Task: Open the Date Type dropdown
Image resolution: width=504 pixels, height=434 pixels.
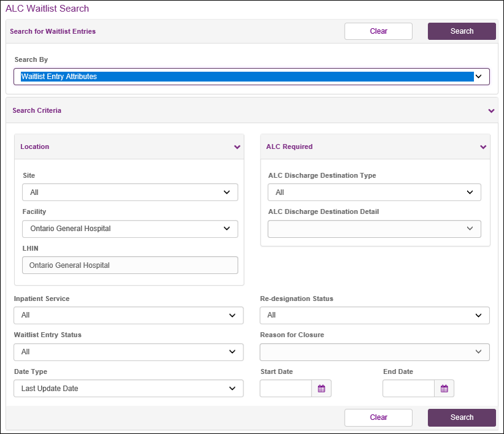Action: tap(128, 389)
